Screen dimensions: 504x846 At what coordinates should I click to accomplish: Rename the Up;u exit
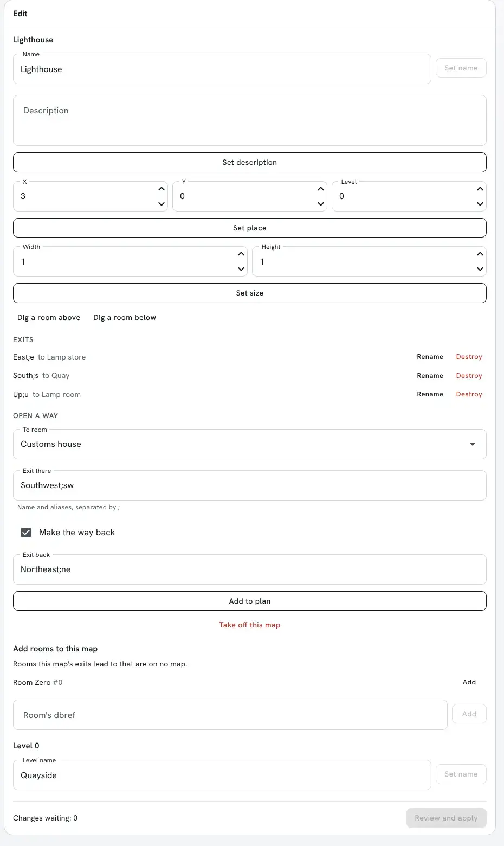click(x=430, y=394)
